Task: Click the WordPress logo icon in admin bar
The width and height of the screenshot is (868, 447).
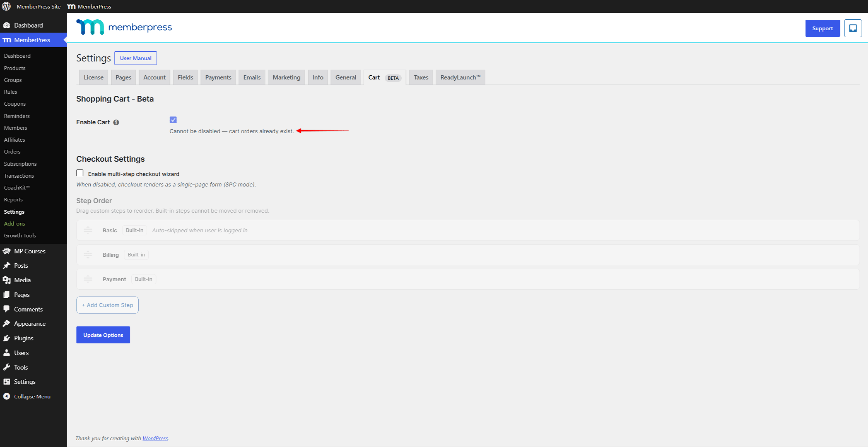Action: (x=6, y=6)
